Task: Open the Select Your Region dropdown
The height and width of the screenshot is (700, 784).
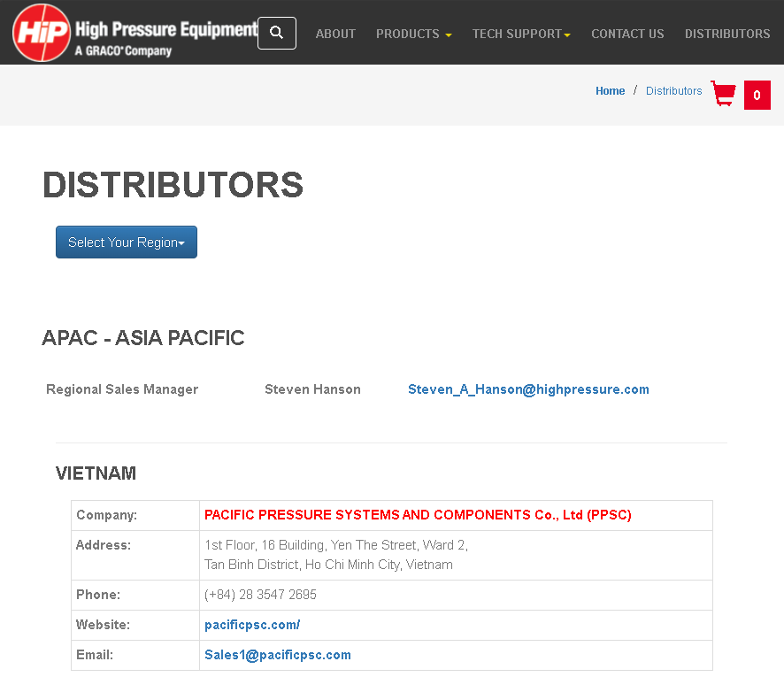Action: [127, 242]
